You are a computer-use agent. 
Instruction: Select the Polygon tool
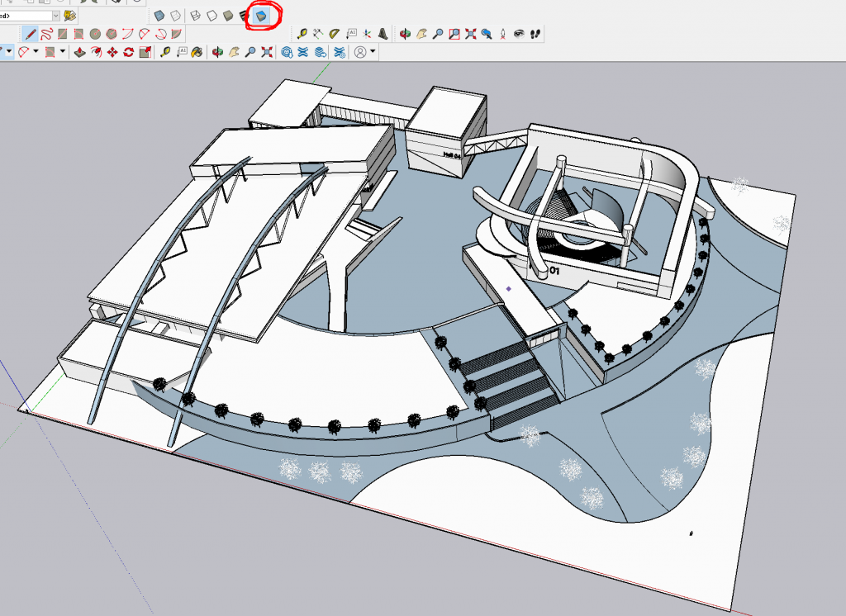tap(110, 33)
